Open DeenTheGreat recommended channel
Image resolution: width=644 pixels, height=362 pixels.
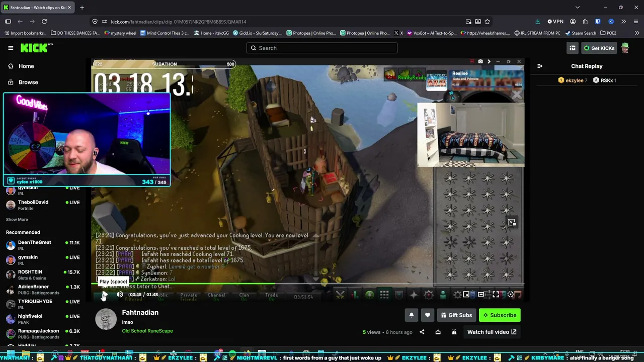tap(43, 245)
